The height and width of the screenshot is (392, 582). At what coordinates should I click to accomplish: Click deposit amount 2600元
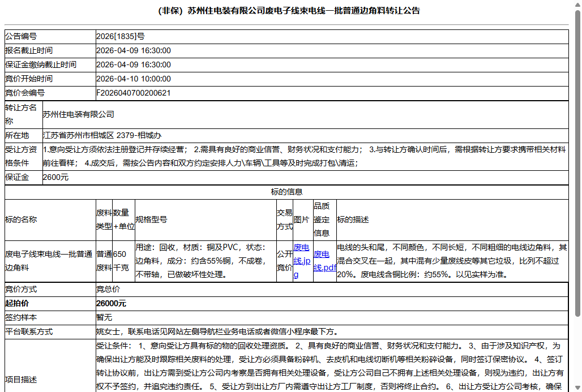55,177
